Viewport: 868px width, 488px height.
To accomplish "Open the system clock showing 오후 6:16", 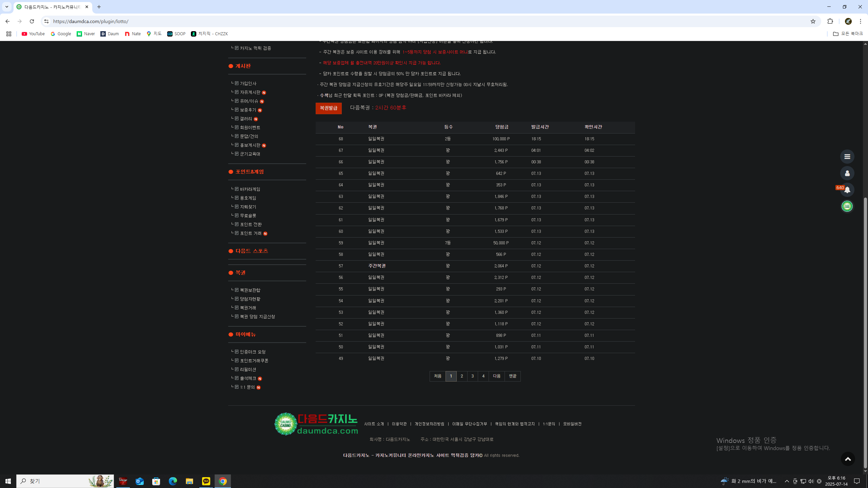I will [836, 481].
